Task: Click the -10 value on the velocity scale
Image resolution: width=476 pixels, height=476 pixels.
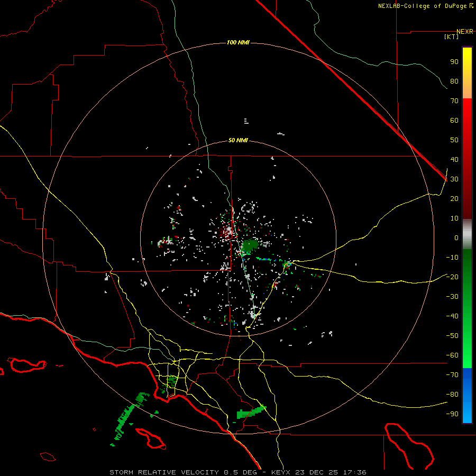Action: coord(452,258)
